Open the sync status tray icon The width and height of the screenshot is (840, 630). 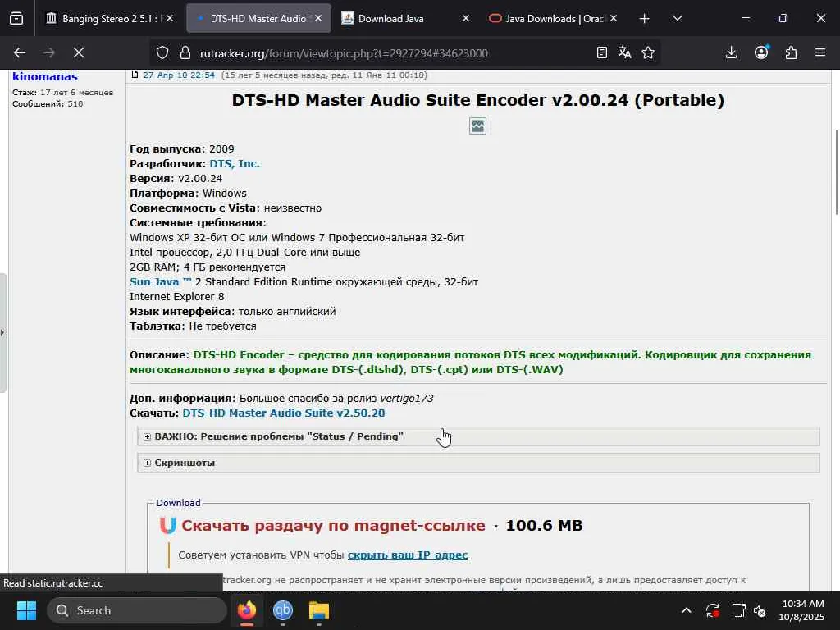pyautogui.click(x=713, y=610)
